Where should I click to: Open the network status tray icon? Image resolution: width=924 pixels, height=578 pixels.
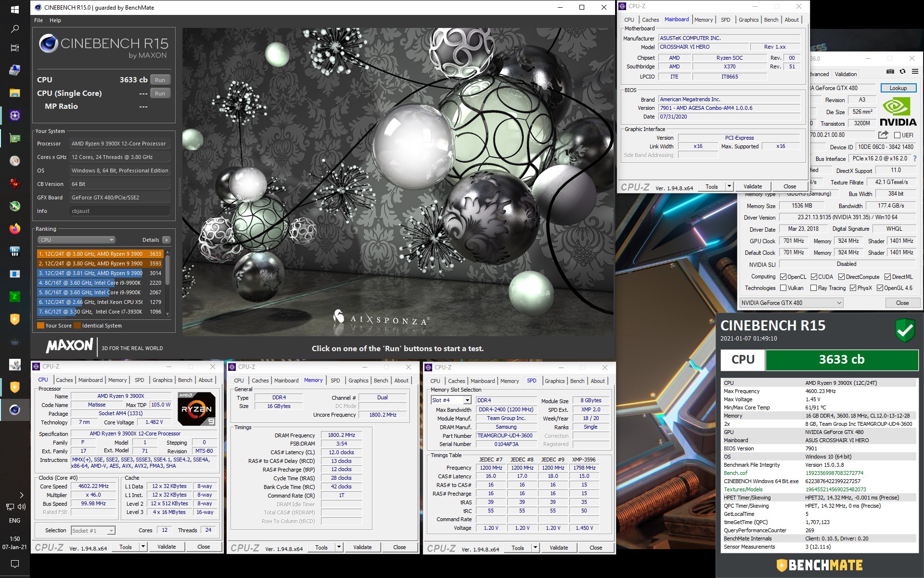point(10,507)
